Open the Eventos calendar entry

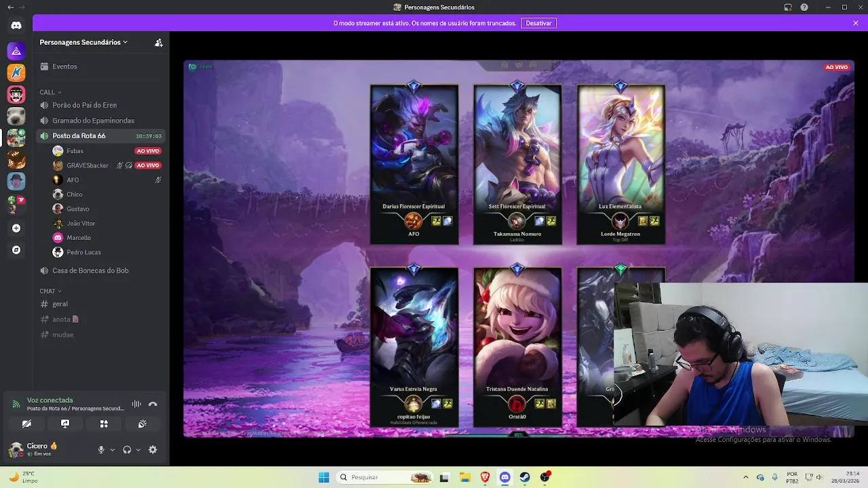coord(102,66)
